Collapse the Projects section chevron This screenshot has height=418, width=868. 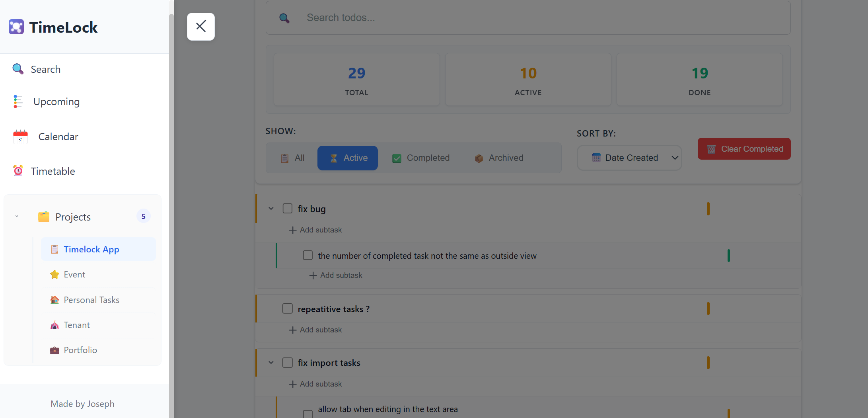(17, 216)
